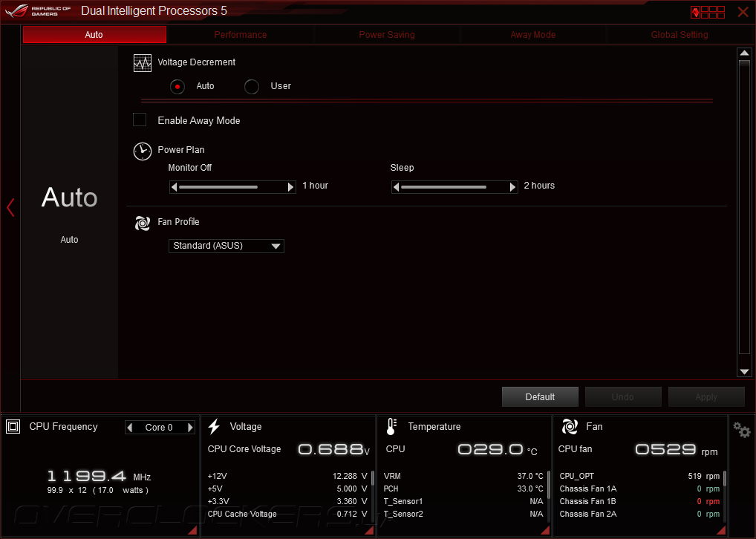Viewport: 756px width, 539px height.
Task: Click the Default button
Action: tap(540, 396)
